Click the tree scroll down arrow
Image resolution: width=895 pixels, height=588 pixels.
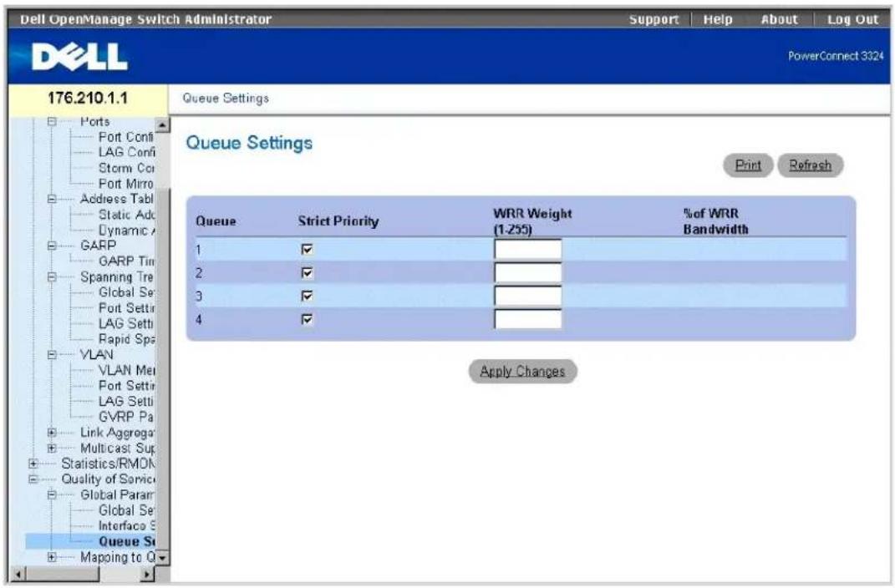tap(162, 558)
